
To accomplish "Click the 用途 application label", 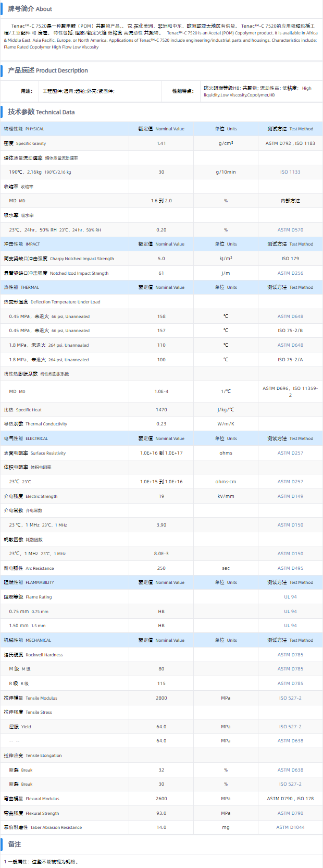I will point(26,91).
